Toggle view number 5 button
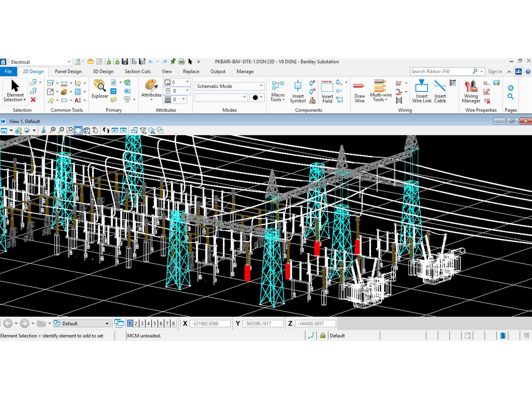 point(155,323)
